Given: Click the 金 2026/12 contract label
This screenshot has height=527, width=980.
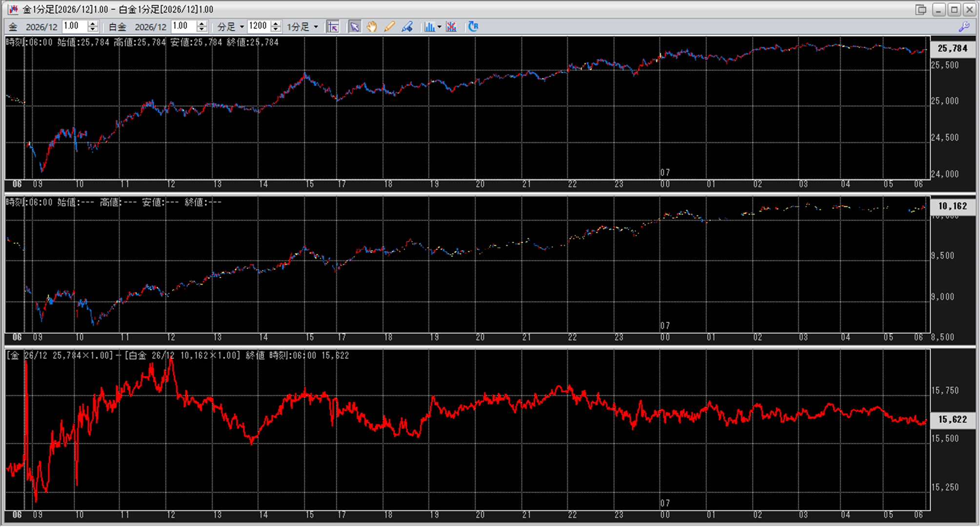Looking at the screenshot, I should pyautogui.click(x=41, y=27).
